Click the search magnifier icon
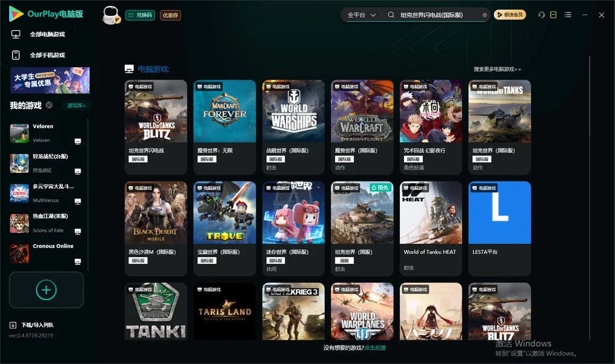This screenshot has height=364, width=615. pos(391,15)
